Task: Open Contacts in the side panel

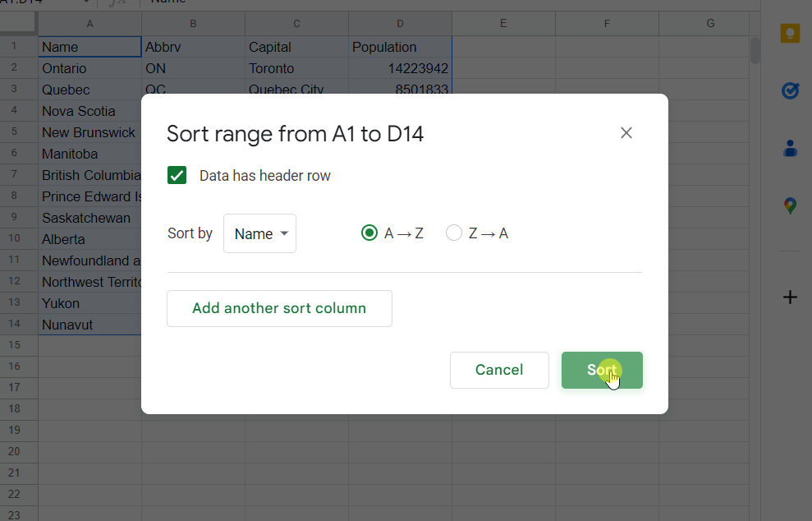Action: click(x=790, y=148)
